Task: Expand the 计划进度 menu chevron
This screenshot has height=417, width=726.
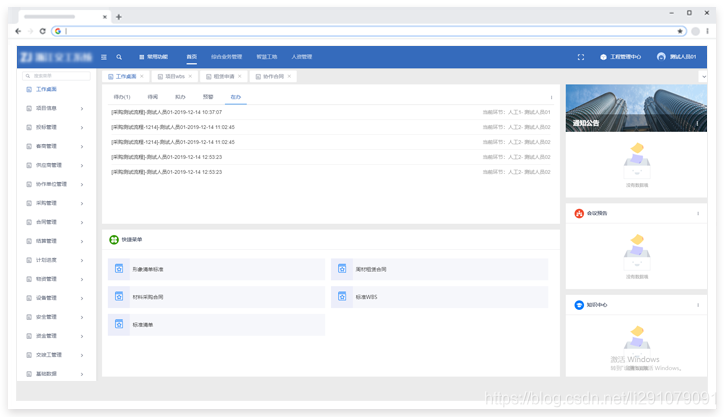Action: point(82,261)
